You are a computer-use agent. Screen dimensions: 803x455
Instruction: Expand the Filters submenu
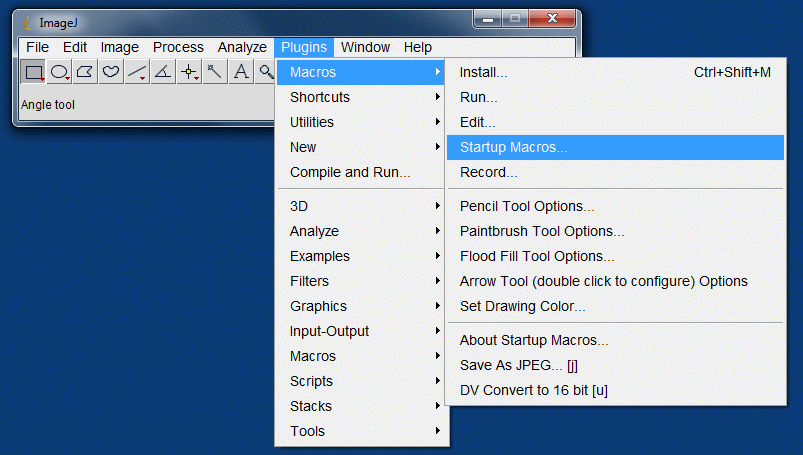(361, 281)
